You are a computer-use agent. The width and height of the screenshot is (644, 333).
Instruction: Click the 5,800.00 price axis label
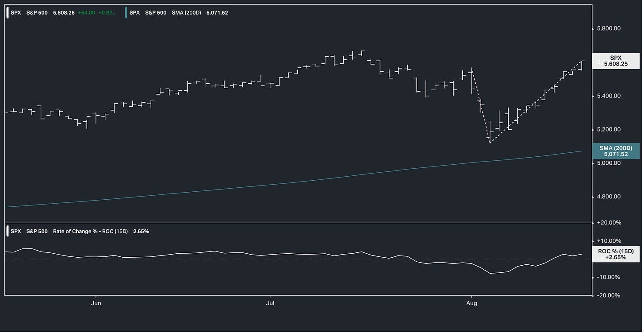coord(609,29)
